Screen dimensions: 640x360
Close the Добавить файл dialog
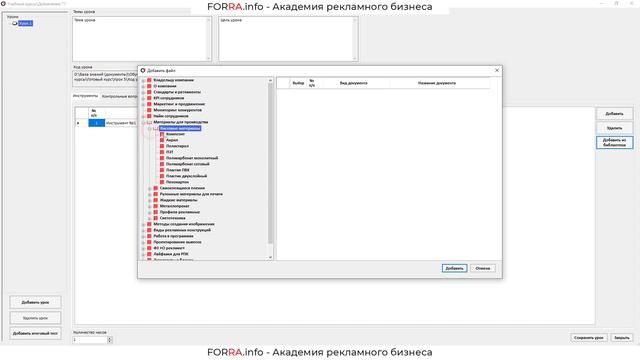(497, 70)
